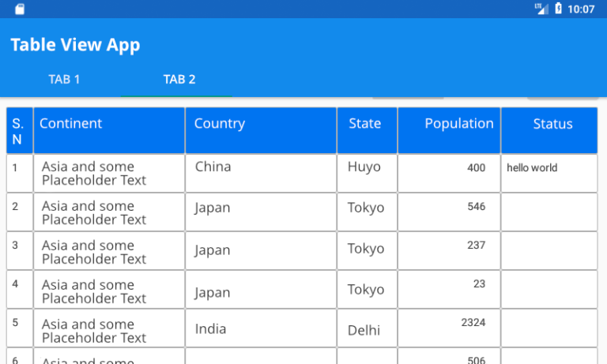Image resolution: width=607 pixels, height=364 pixels.
Task: Select the Huyo state cell
Action: (x=364, y=167)
